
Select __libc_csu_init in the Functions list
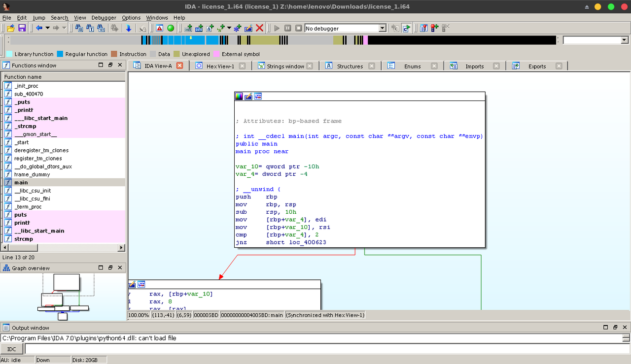(x=64, y=191)
